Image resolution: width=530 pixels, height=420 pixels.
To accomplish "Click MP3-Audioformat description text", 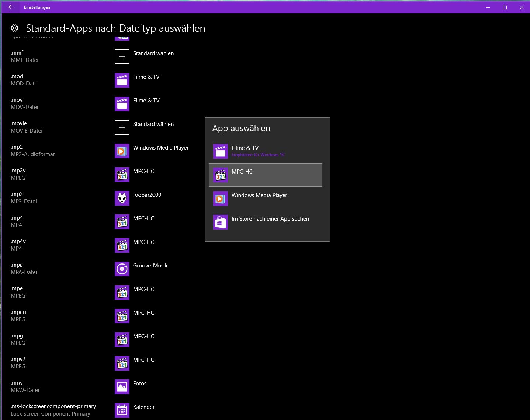I will pos(33,154).
